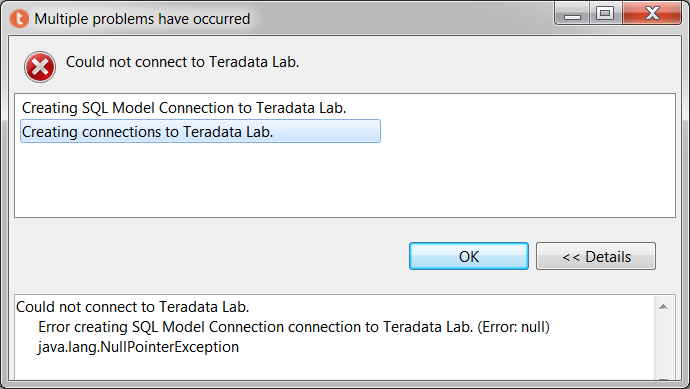Click the blank dialog area left of OK
Image resolution: width=690 pixels, height=389 pixels.
point(207,256)
